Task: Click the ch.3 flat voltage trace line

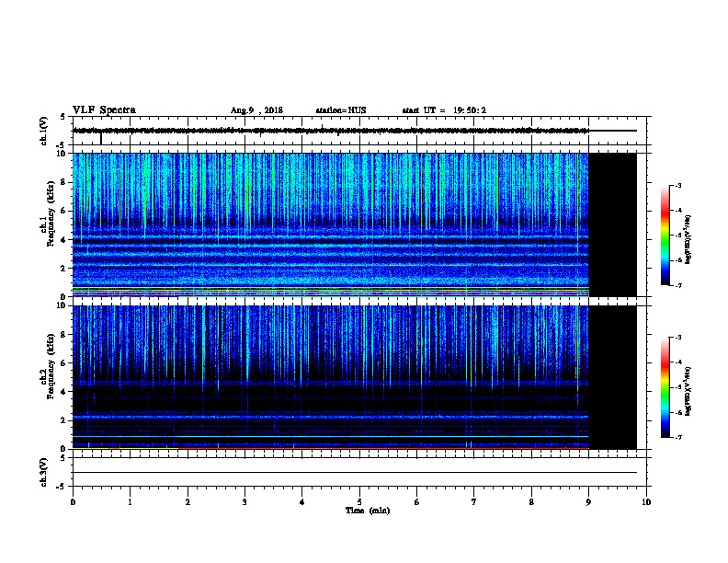Action: (355, 473)
